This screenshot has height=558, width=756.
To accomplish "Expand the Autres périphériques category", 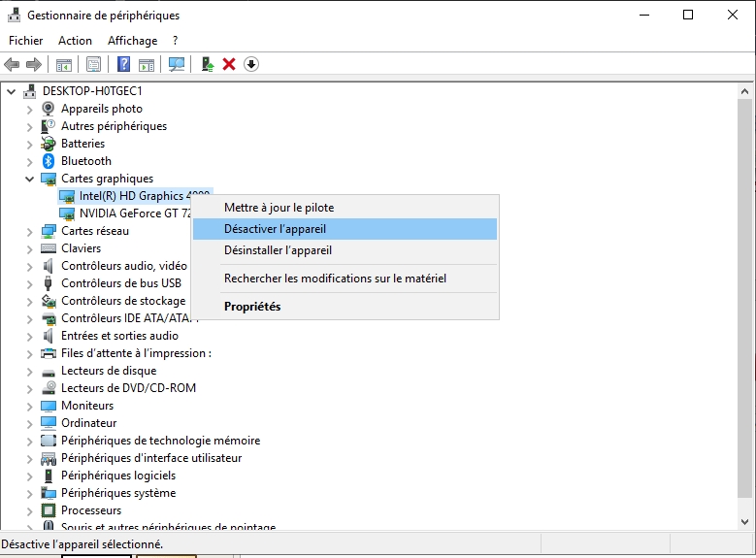I will [29, 126].
